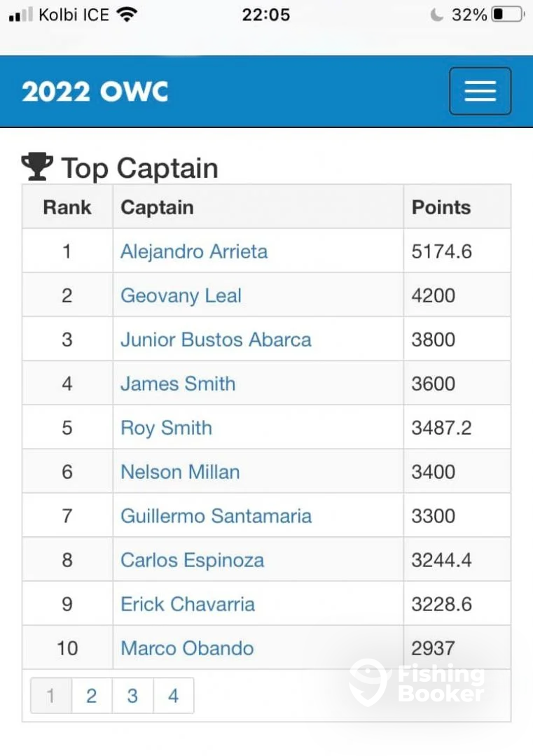Click the Points column header
Image resolution: width=533 pixels, height=756 pixels.
(441, 207)
